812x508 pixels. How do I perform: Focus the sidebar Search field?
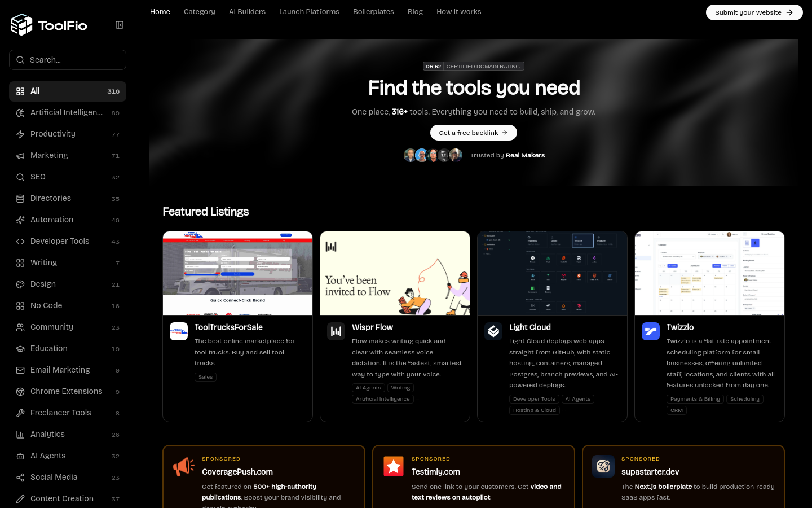click(68, 60)
